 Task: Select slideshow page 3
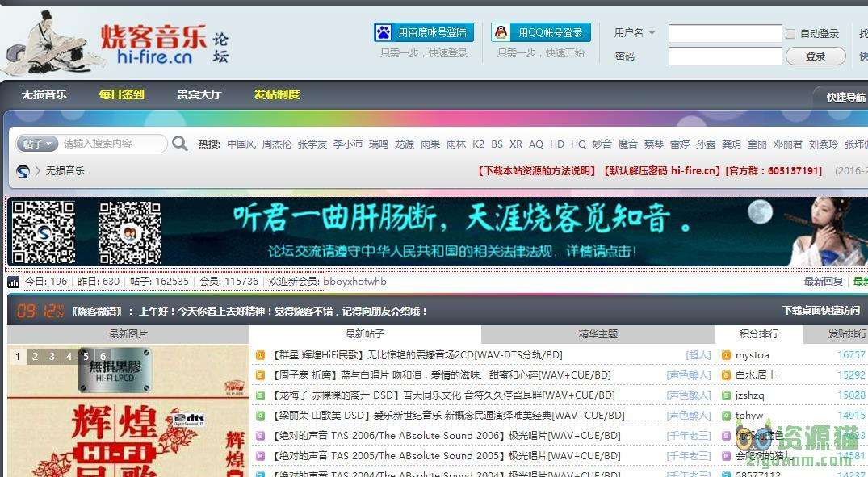point(52,357)
